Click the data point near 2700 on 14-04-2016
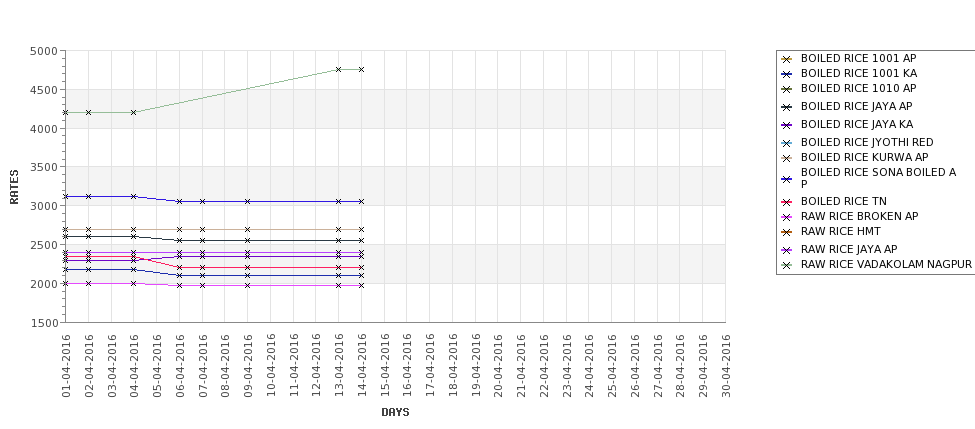The image size is (975, 429). click(x=361, y=229)
